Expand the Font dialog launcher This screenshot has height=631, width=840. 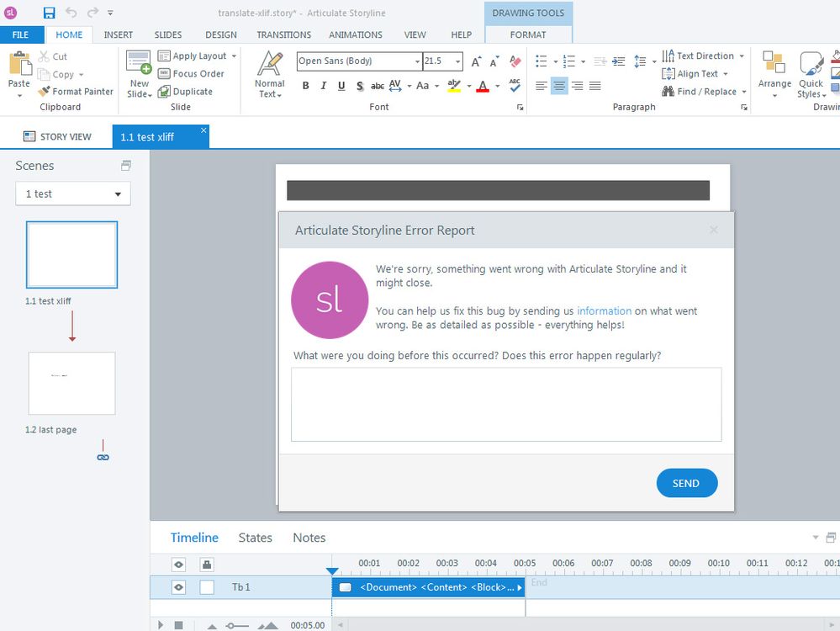520,107
